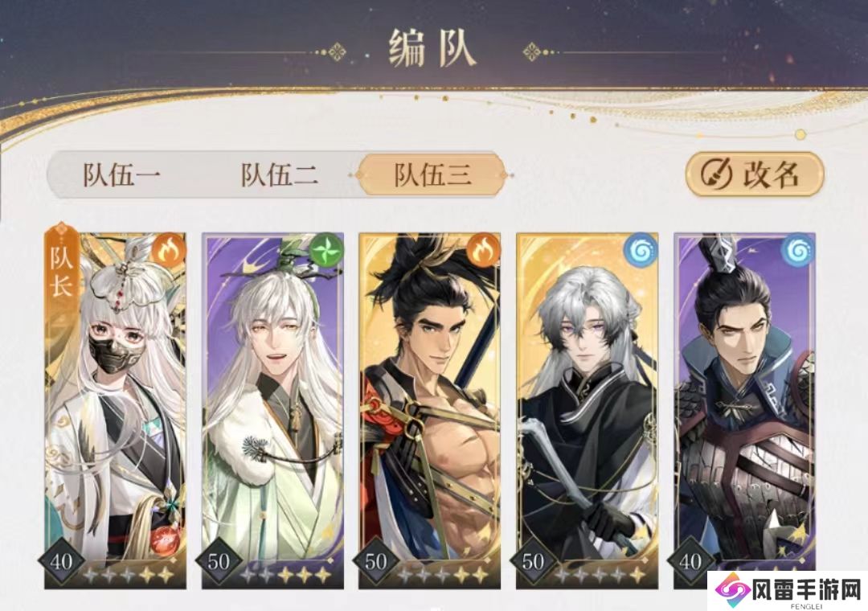
Task: Click the 改名 rename button
Action: [755, 174]
